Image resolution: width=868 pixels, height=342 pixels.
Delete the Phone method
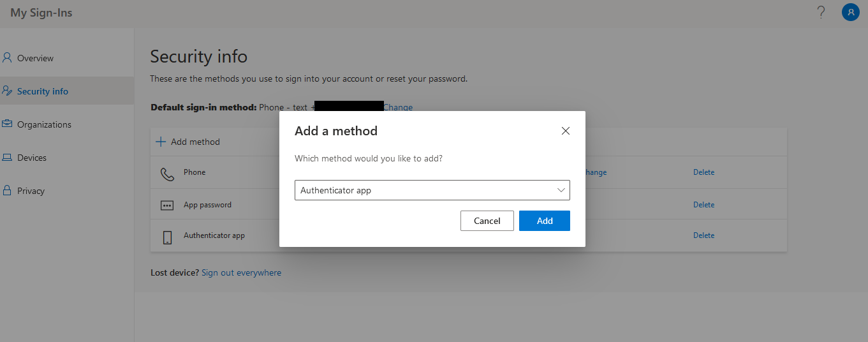[703, 172]
